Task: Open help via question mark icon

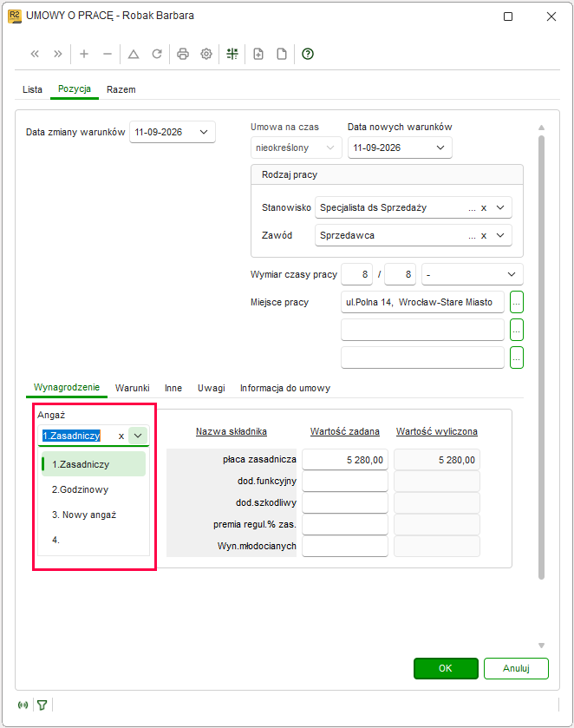Action: click(x=308, y=54)
